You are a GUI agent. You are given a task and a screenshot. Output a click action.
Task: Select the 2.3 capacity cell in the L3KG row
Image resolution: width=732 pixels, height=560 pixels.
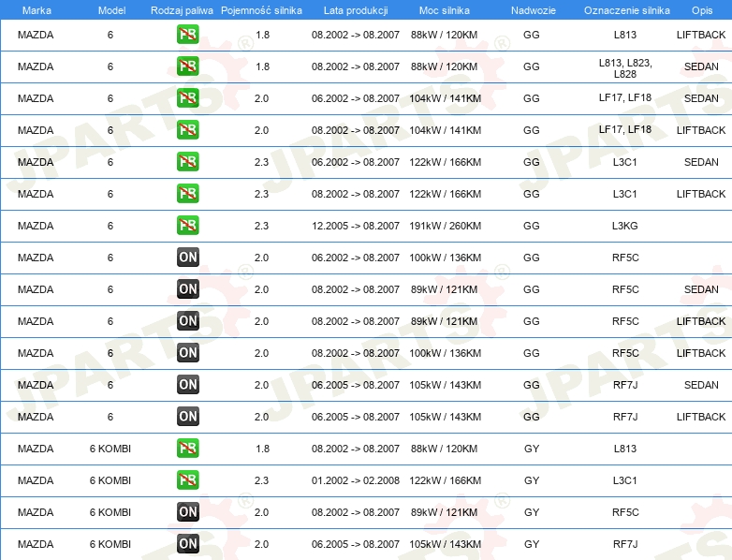261,226
